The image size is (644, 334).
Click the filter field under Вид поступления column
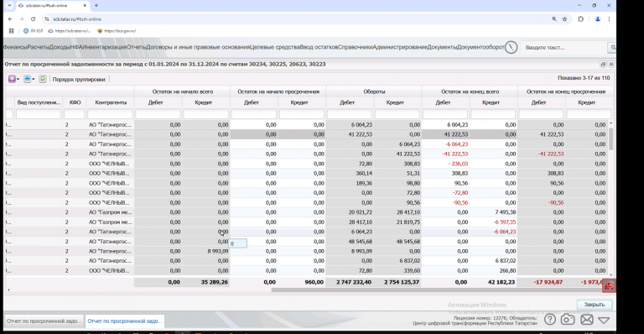pos(39,114)
